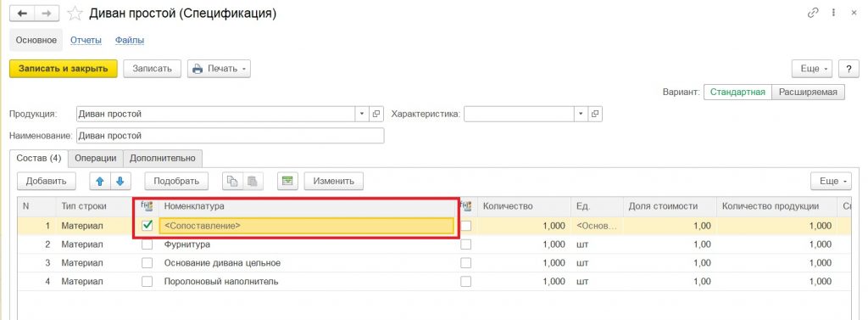This screenshot has width=868, height=320.
Task: Check formula checkbox for Основание дивана цельное
Action: tap(147, 263)
